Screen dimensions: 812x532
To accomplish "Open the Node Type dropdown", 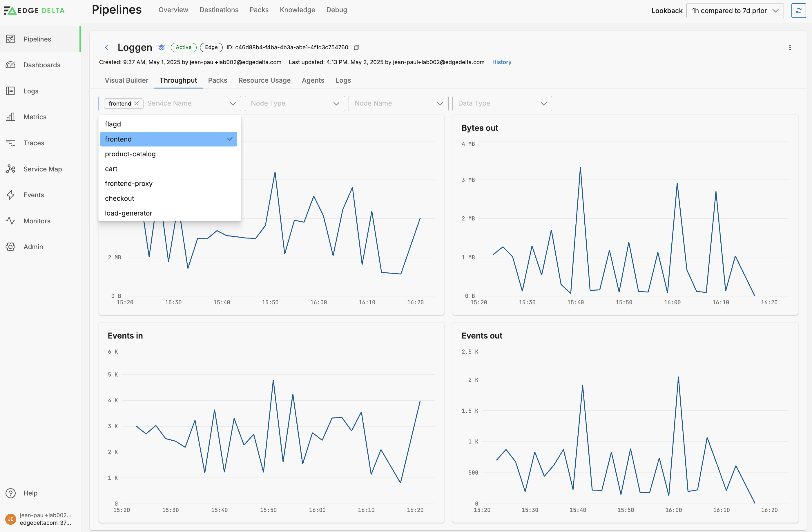I will (295, 103).
